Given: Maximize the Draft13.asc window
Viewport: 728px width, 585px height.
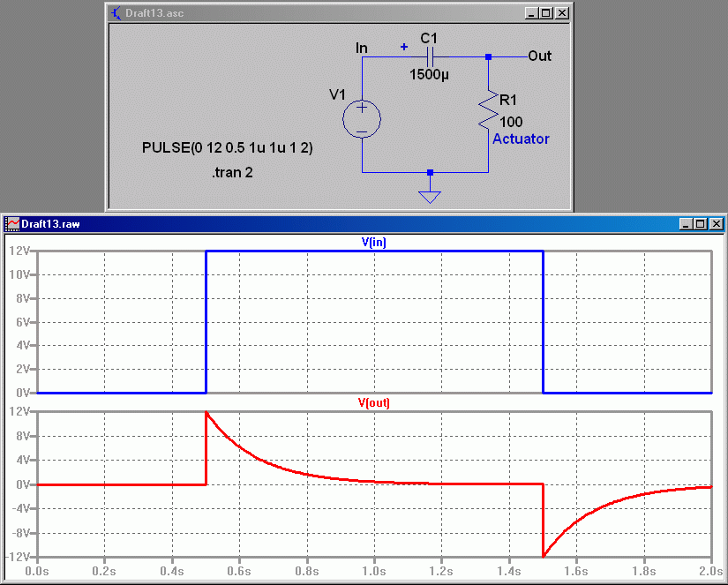Looking at the screenshot, I should click(x=546, y=13).
